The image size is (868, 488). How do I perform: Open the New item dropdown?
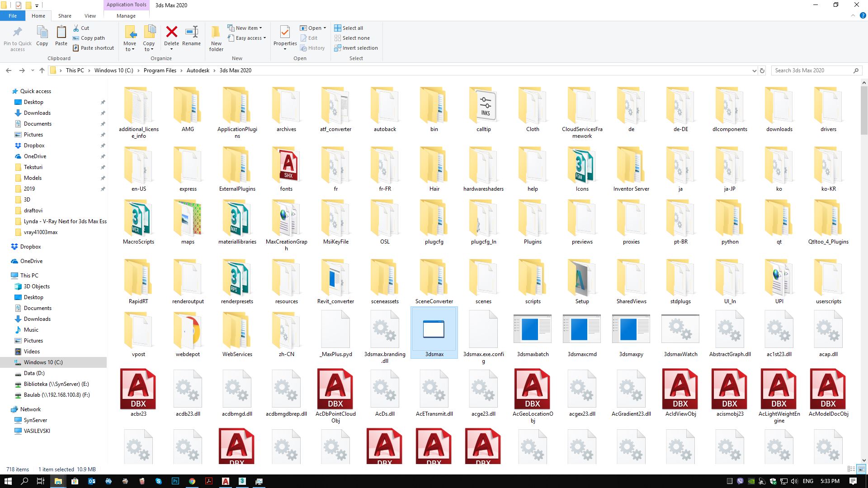[247, 28]
